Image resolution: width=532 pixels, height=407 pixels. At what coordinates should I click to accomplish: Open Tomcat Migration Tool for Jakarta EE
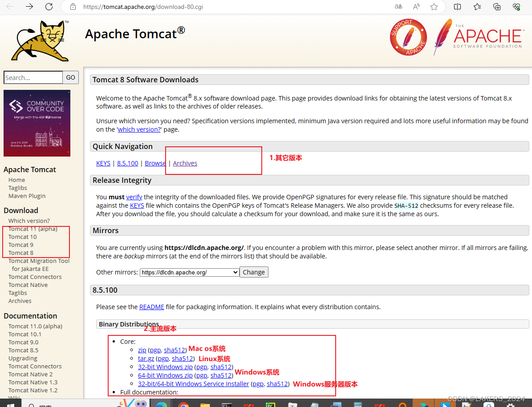click(39, 265)
